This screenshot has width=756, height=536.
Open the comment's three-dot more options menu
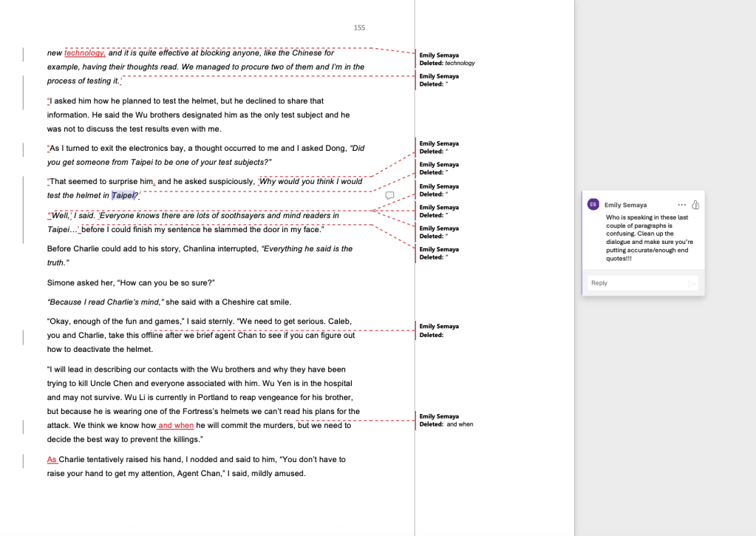click(x=681, y=205)
